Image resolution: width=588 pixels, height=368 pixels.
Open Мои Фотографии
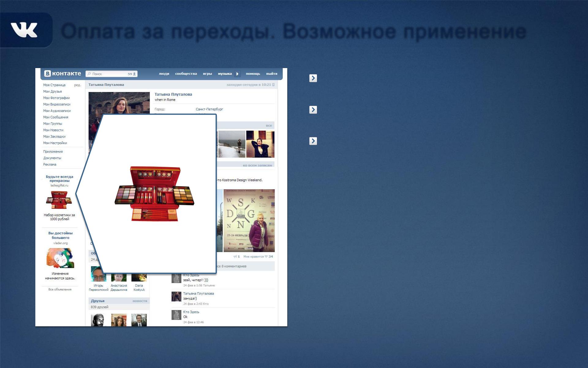click(56, 98)
